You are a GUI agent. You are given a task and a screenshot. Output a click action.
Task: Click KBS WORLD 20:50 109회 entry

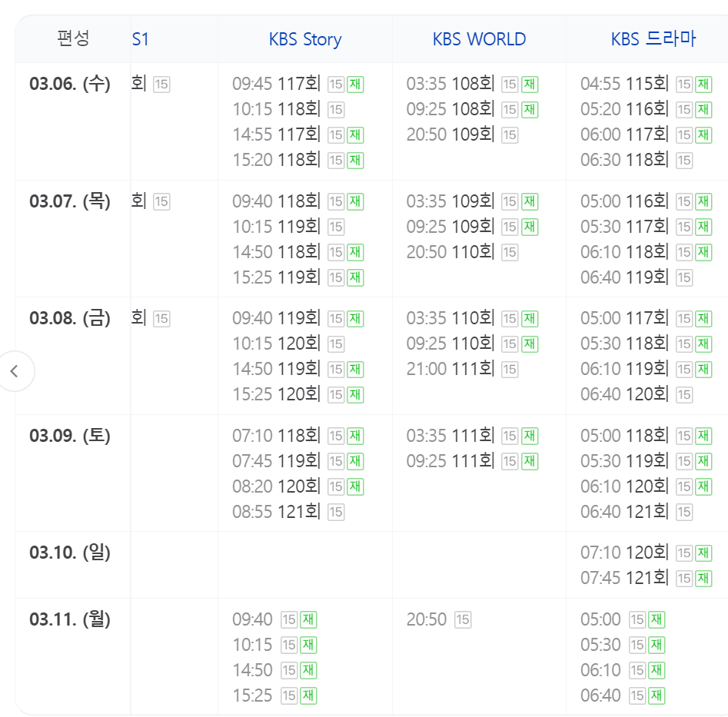(462, 134)
